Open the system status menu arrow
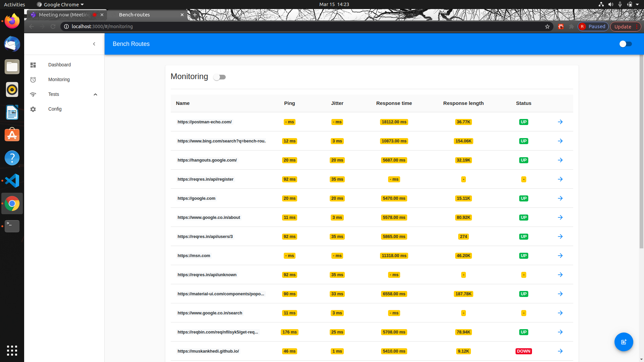The width and height of the screenshot is (644, 362). (x=637, y=4)
